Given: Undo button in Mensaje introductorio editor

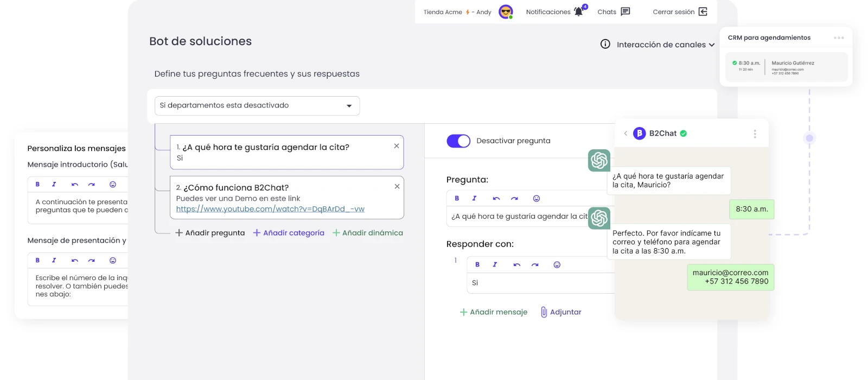Looking at the screenshot, I should [x=75, y=185].
